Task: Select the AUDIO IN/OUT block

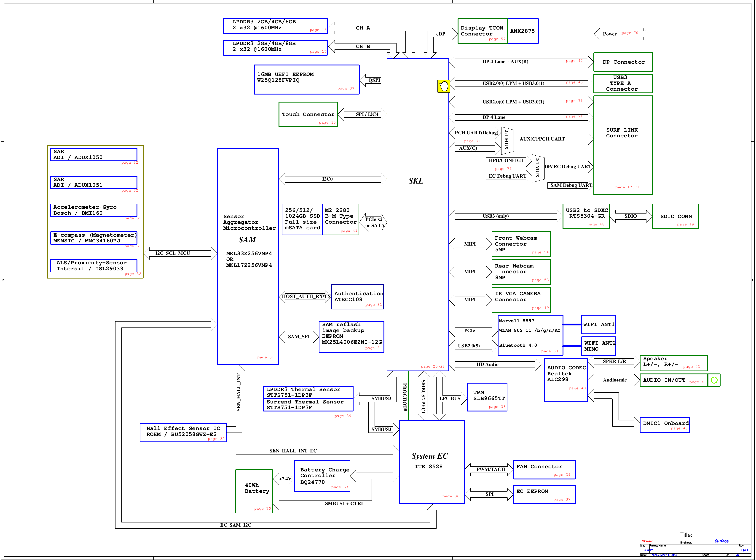Action: pyautogui.click(x=674, y=380)
